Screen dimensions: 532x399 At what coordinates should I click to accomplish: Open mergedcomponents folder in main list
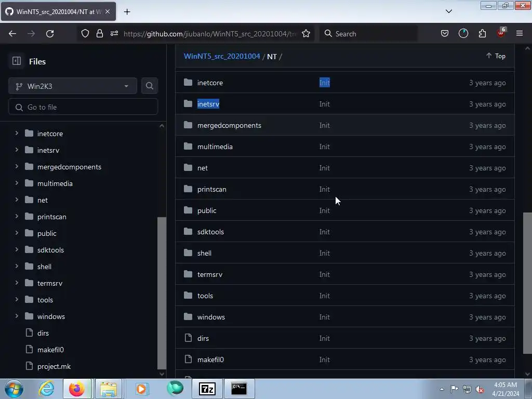[x=229, y=126]
